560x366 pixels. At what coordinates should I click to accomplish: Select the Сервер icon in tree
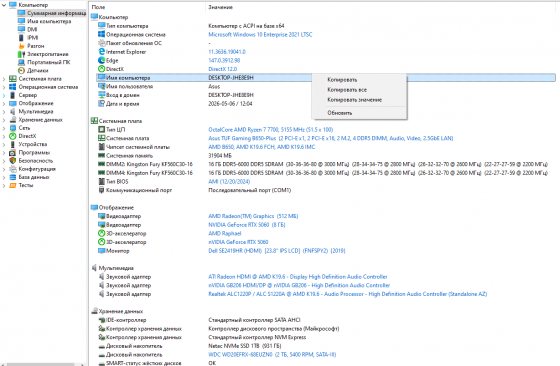12,95
